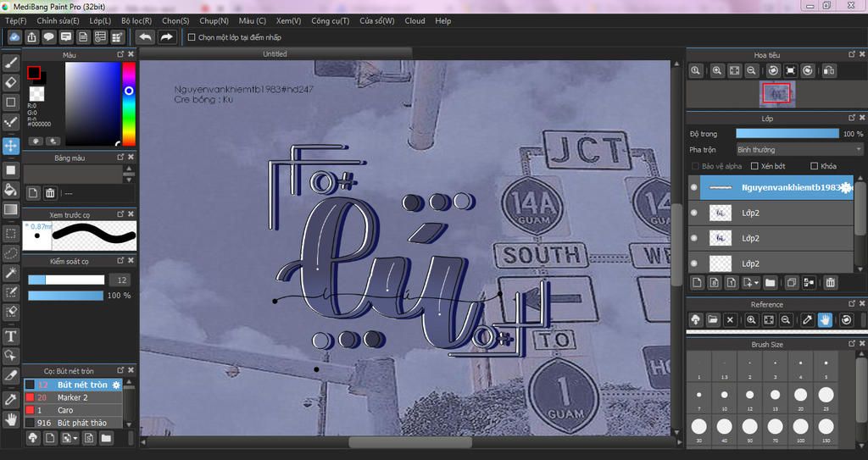The image size is (868, 460).
Task: Enable the 'Xén bớt' clipping checkbox
Action: pyautogui.click(x=754, y=166)
